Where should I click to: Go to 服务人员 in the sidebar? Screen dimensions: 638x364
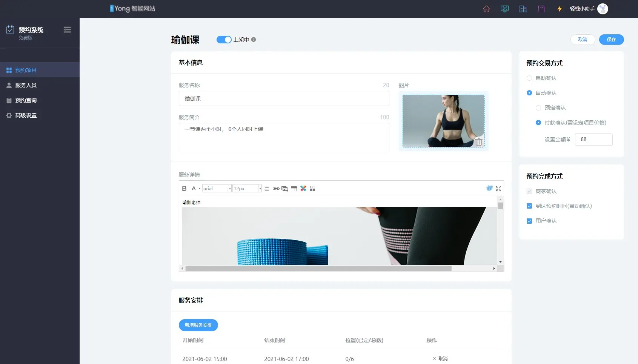click(26, 85)
